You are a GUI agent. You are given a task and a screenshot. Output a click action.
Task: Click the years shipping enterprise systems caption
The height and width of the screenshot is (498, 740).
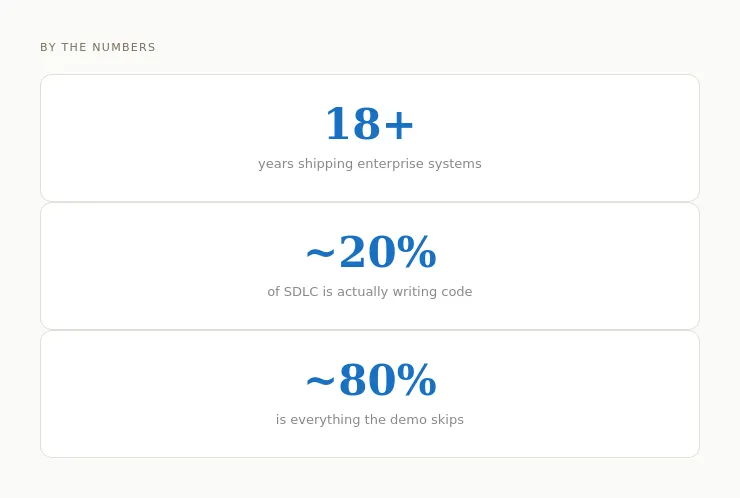point(370,164)
